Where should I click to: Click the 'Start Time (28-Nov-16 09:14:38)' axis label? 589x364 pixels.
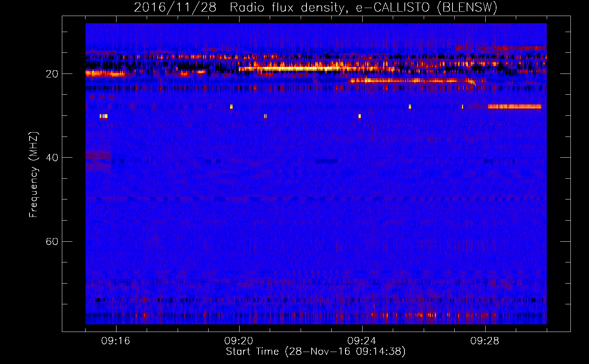click(x=316, y=352)
